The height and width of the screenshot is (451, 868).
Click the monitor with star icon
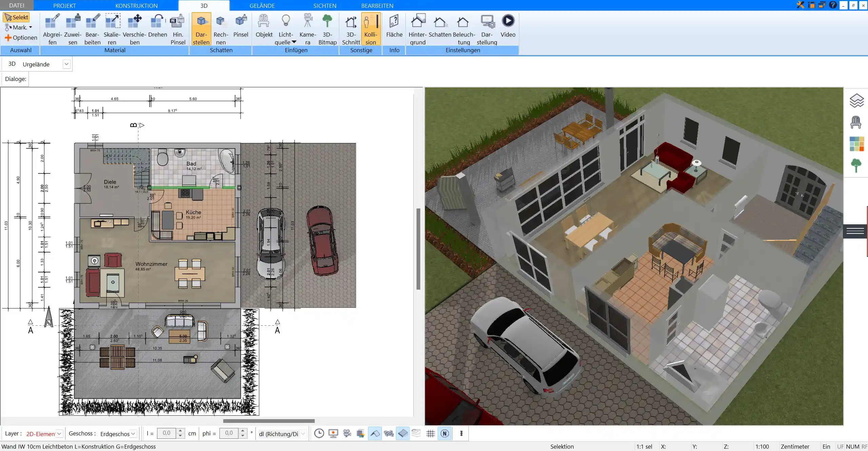pyautogui.click(x=333, y=433)
